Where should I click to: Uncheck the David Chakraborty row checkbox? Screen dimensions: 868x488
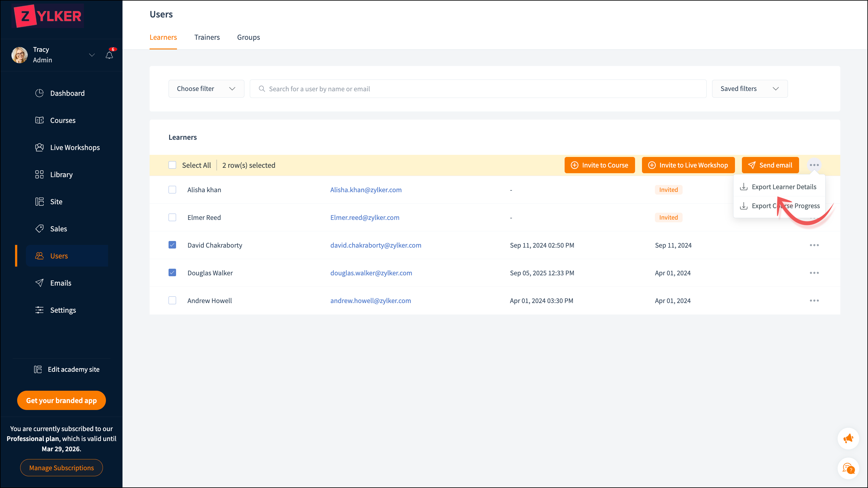point(172,245)
